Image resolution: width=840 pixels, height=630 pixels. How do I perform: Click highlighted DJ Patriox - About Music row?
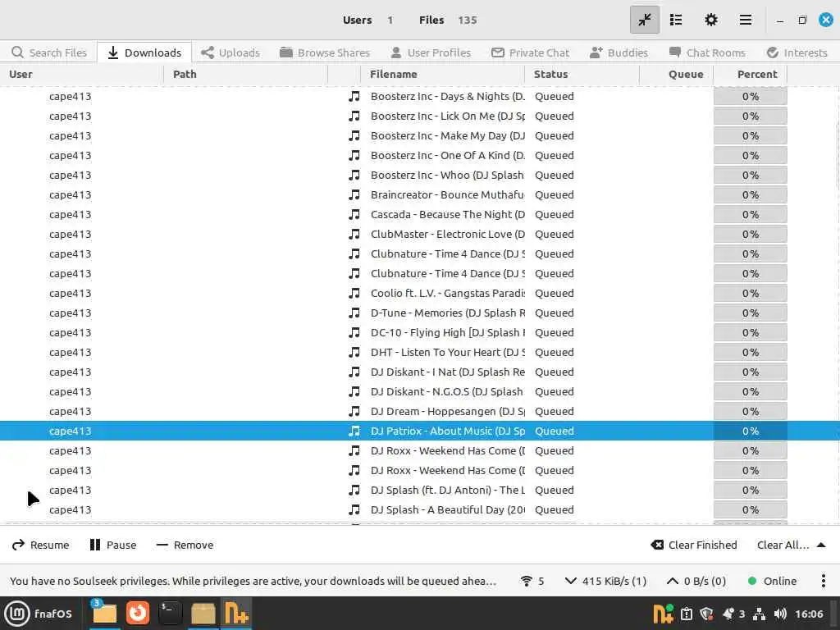point(420,431)
